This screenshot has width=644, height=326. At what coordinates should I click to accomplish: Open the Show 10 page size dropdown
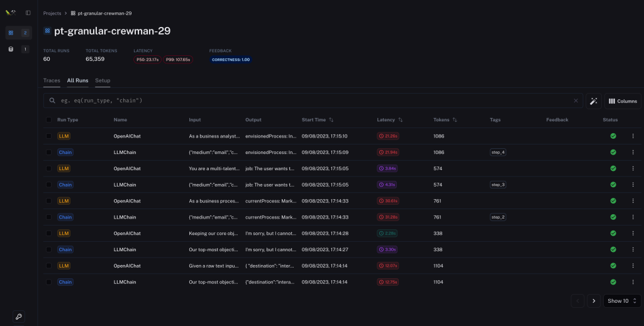(622, 301)
